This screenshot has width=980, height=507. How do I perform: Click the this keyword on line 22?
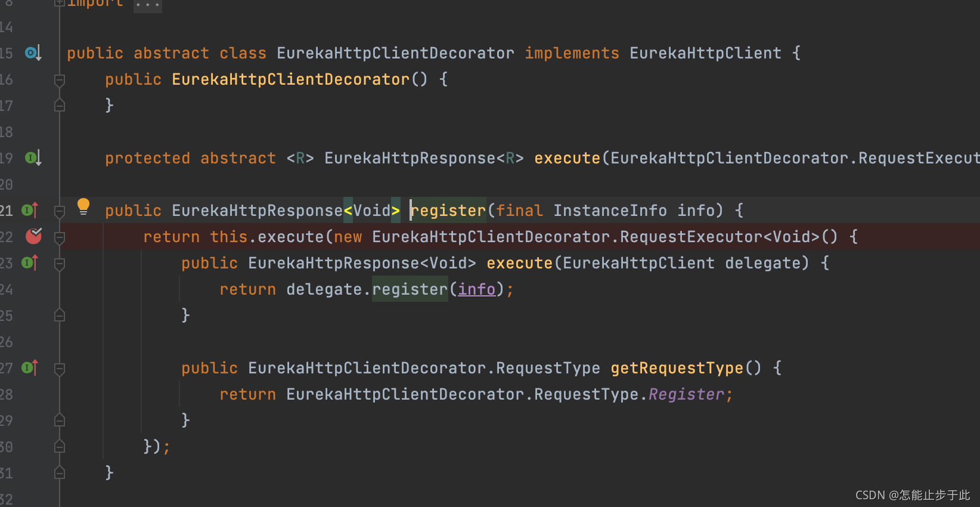pyautogui.click(x=228, y=237)
